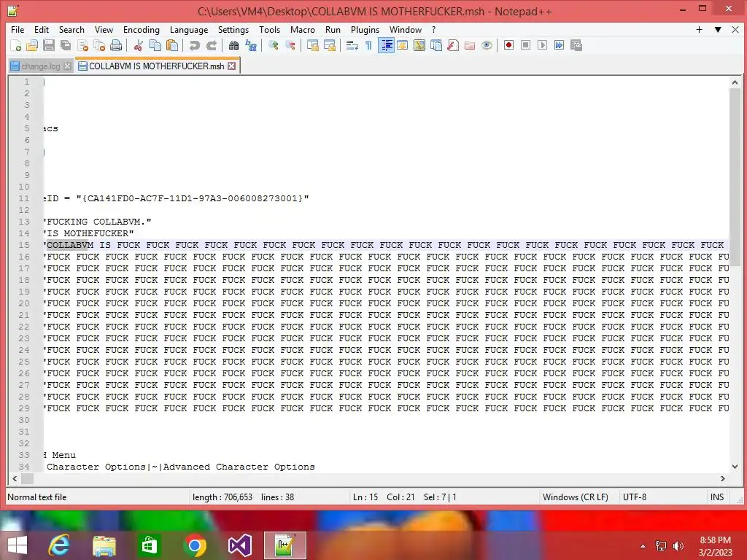Close the change.log tab with its X
This screenshot has width=747, height=560.
(68, 66)
